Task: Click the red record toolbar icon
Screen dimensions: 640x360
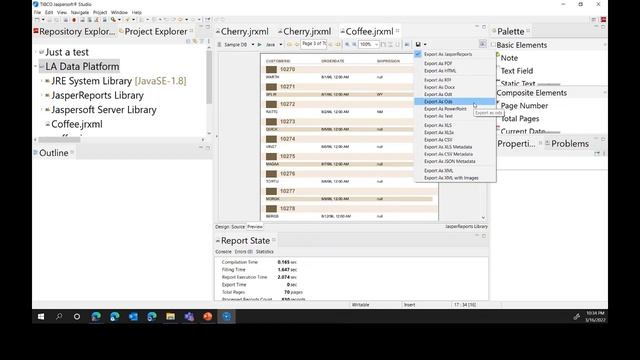Action: [x=74, y=20]
